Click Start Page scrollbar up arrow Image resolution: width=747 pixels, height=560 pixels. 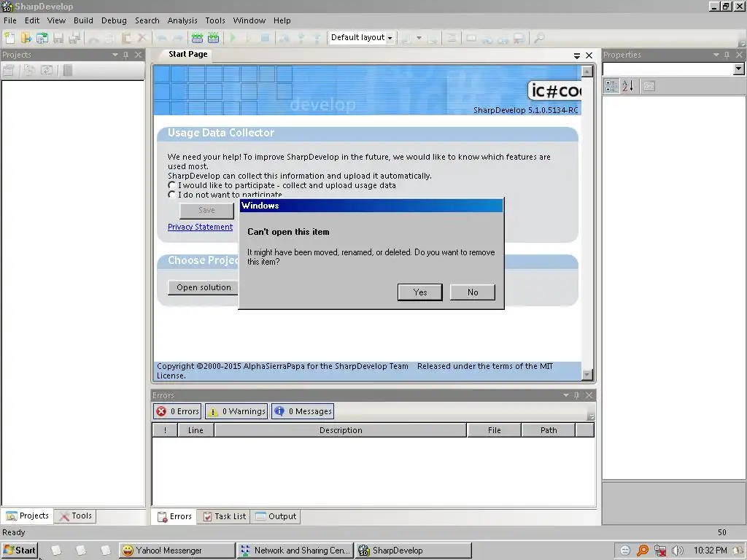coord(587,71)
